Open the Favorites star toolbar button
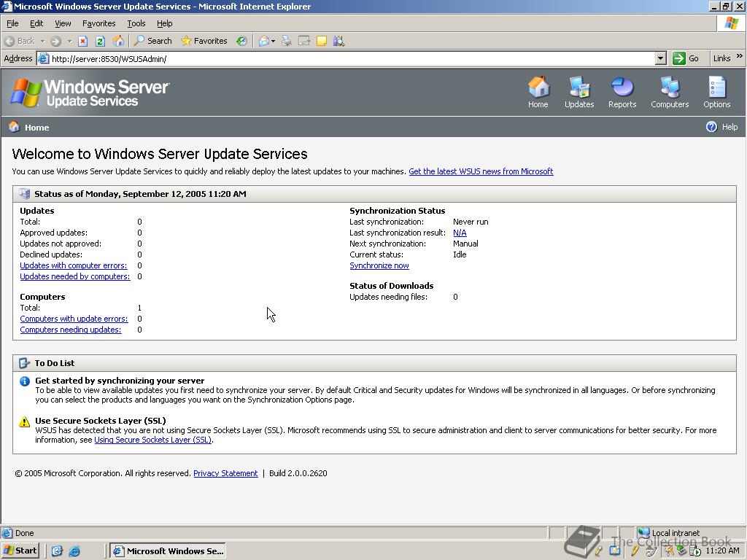The image size is (747, 560). (204, 41)
